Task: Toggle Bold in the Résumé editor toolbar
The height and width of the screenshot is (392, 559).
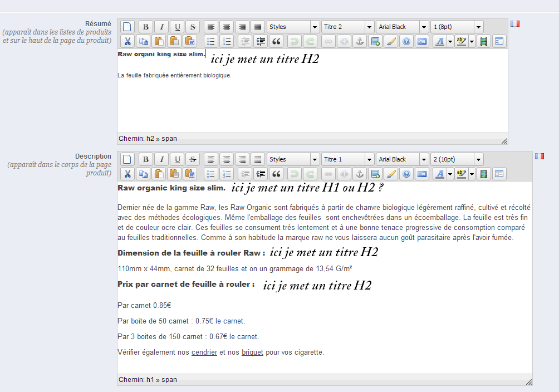Action: [x=146, y=27]
